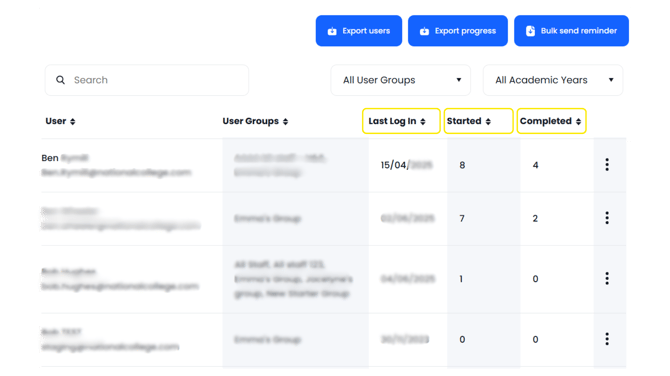Sort by User Groups column arrows
670x376 pixels.
tap(285, 121)
